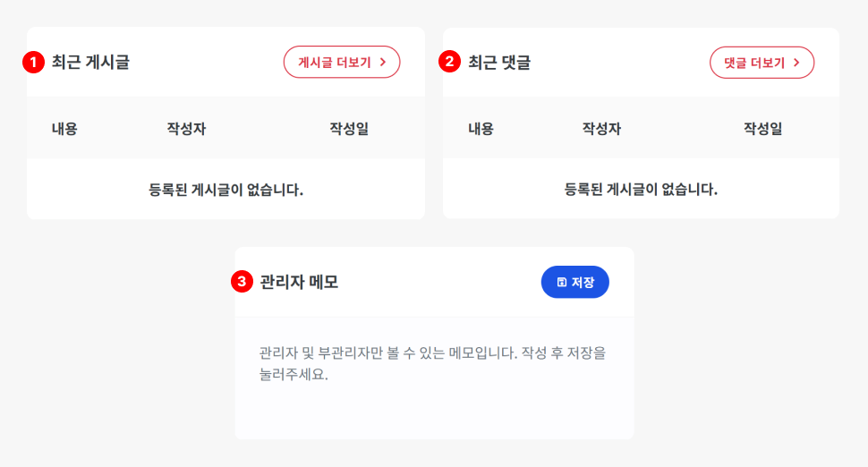Click the floppy disk save icon
This screenshot has height=467, width=868.
tap(562, 282)
